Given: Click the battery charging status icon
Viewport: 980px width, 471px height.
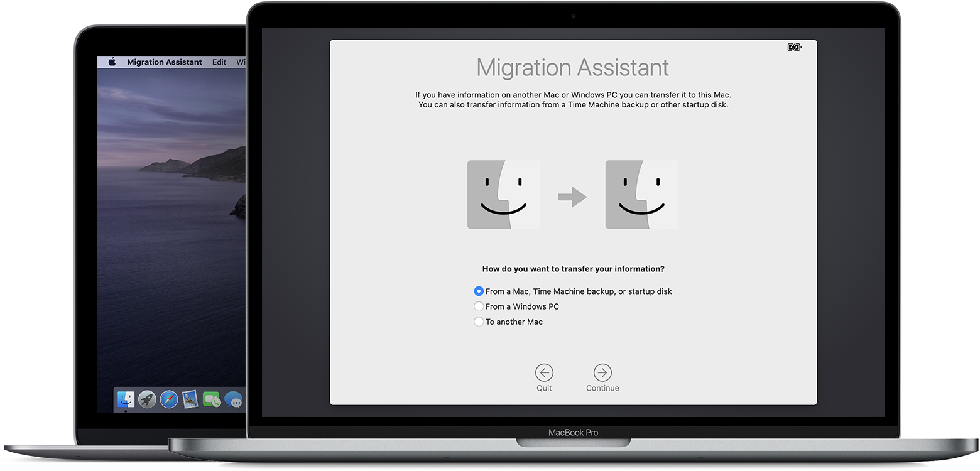Looking at the screenshot, I should coord(793,46).
